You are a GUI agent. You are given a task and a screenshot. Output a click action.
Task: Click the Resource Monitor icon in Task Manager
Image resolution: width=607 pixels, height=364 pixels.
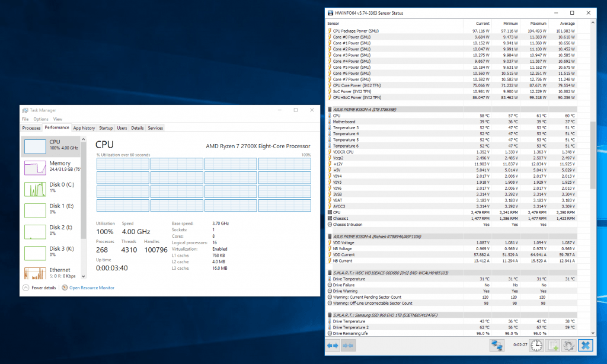coord(65,288)
